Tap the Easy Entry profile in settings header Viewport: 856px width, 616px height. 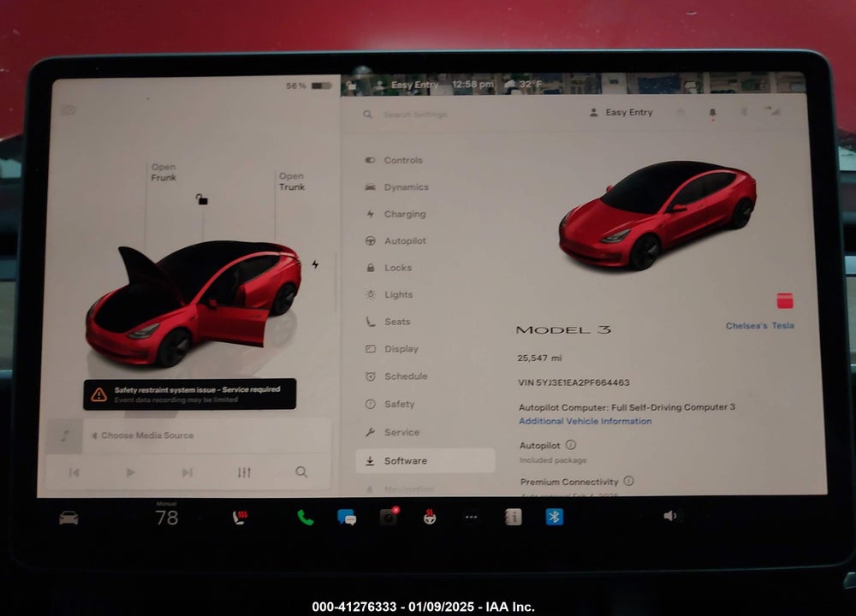tap(621, 112)
